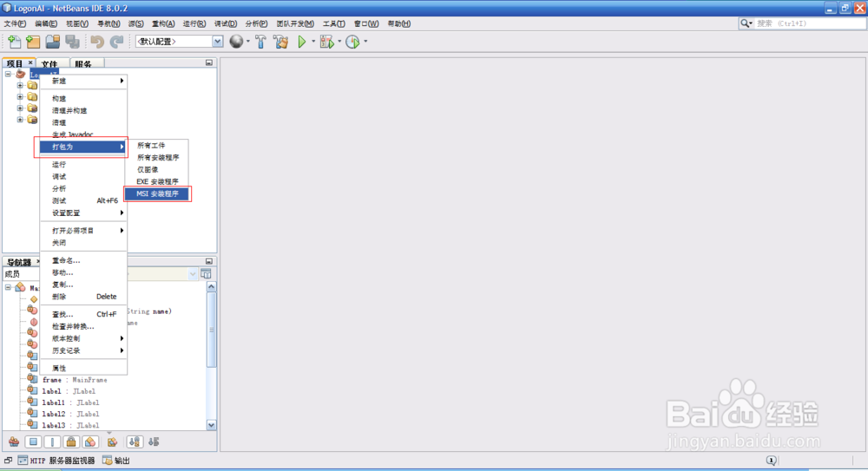Click 构建 in the context menu

point(83,99)
